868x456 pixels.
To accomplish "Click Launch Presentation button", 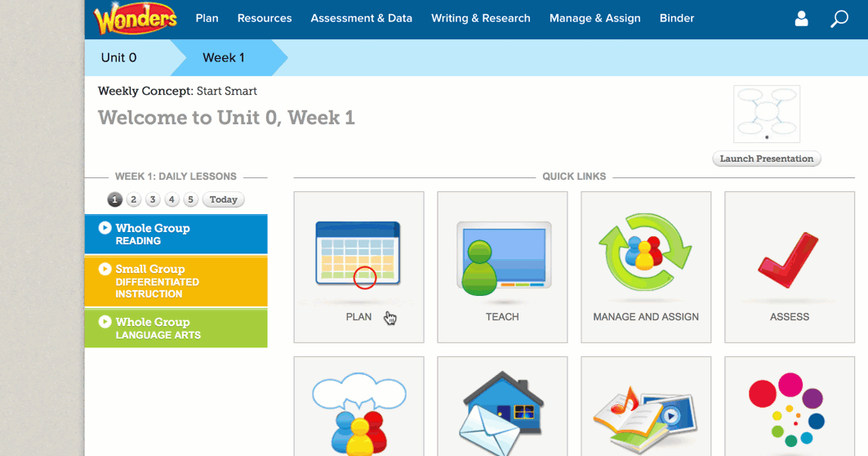I will point(767,159).
